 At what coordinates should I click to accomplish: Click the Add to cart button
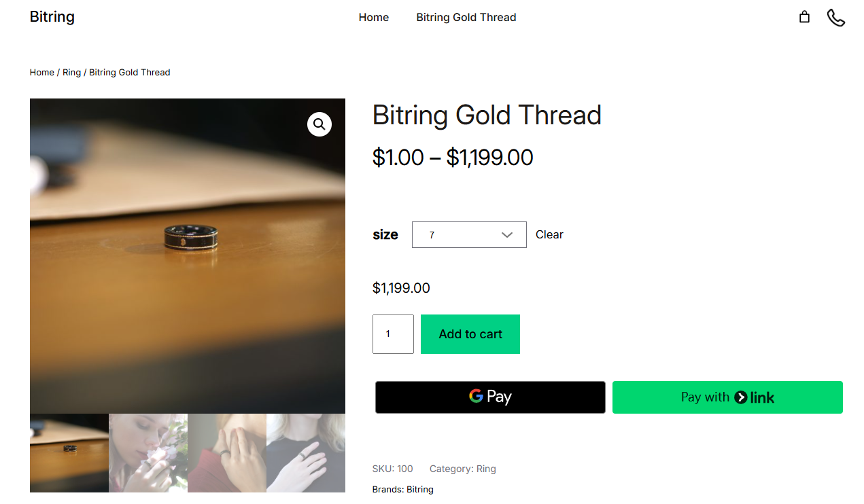click(470, 334)
